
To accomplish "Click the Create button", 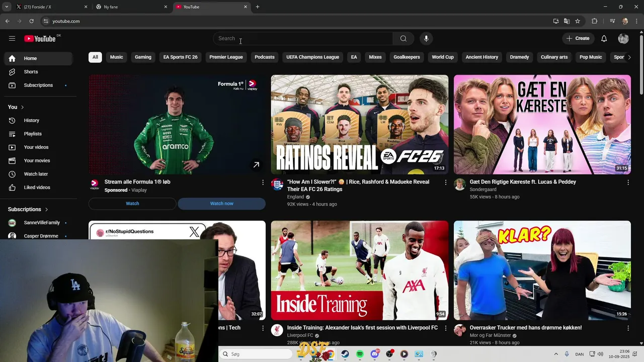I will 578,39.
